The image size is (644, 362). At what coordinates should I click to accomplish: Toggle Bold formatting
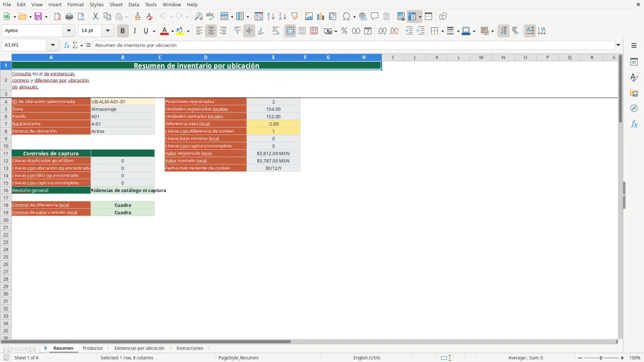point(123,31)
